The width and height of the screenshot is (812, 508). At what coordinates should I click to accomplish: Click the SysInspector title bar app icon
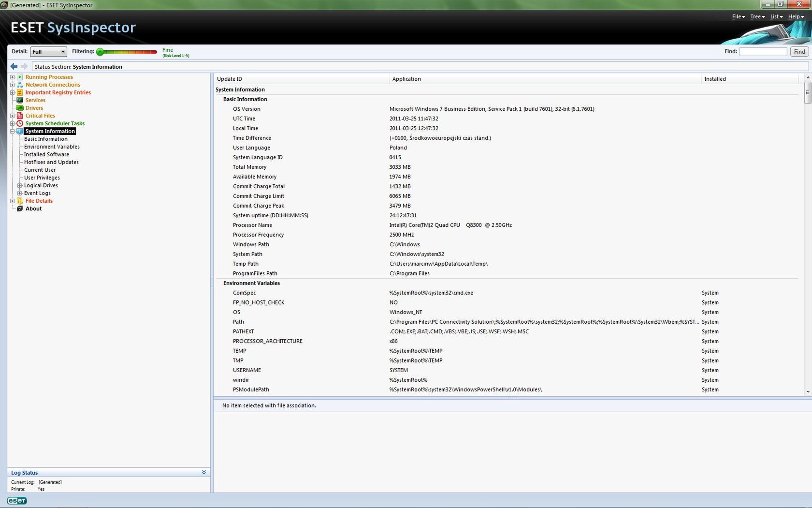click(x=4, y=5)
